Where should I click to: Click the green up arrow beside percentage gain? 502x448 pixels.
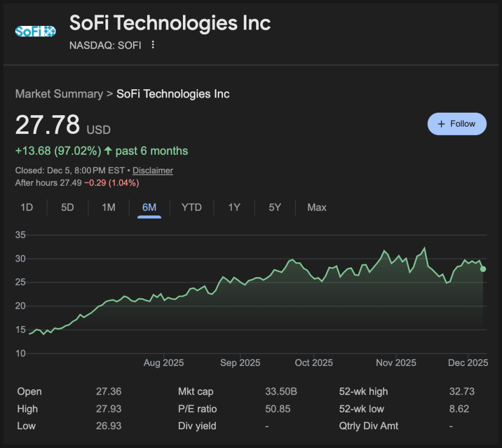coord(108,151)
